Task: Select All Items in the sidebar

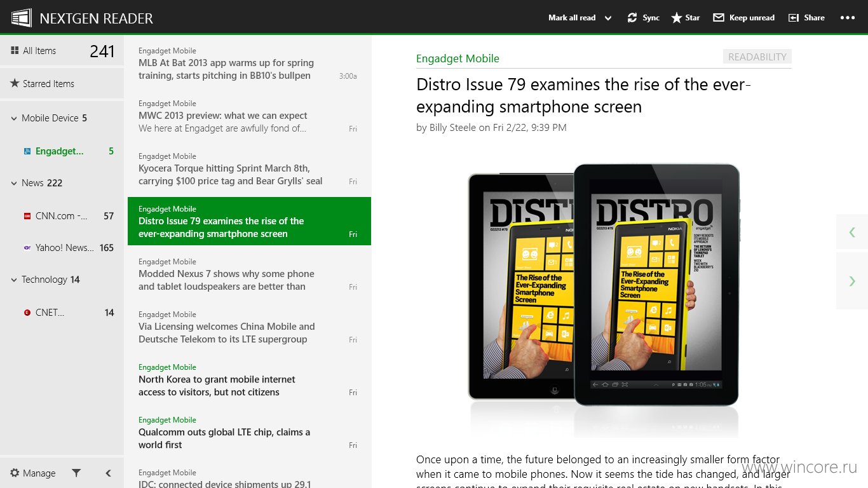Action: click(62, 51)
